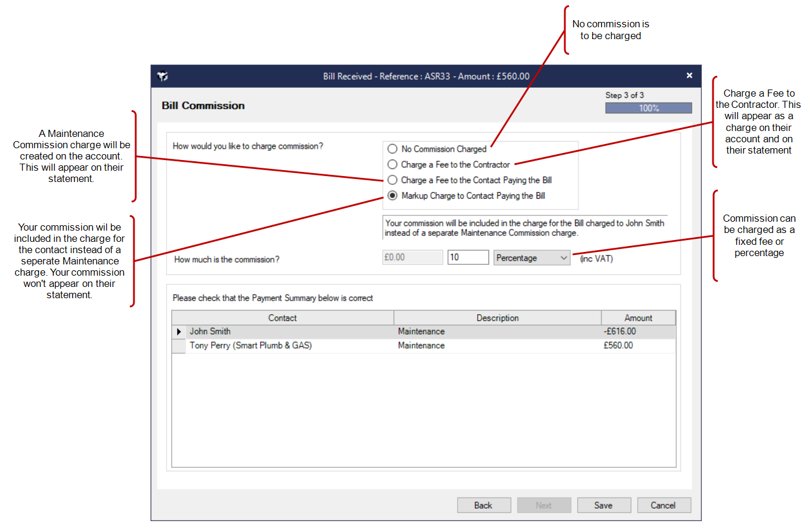The height and width of the screenshot is (527, 812).
Task: Sort by the Contact column header
Action: (x=282, y=318)
